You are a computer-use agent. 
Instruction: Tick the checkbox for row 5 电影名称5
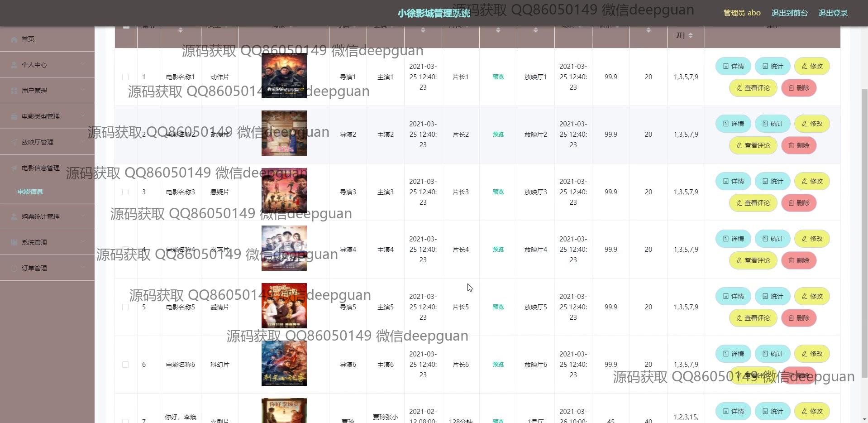coord(125,307)
